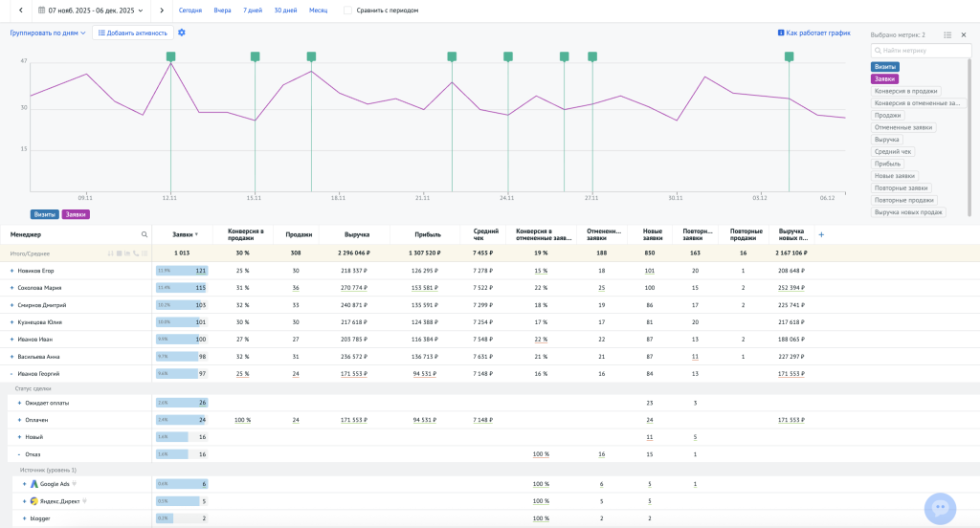Viewport: 980px width, 528px height.
Task: Click the Добавить активность button
Action: point(133,33)
